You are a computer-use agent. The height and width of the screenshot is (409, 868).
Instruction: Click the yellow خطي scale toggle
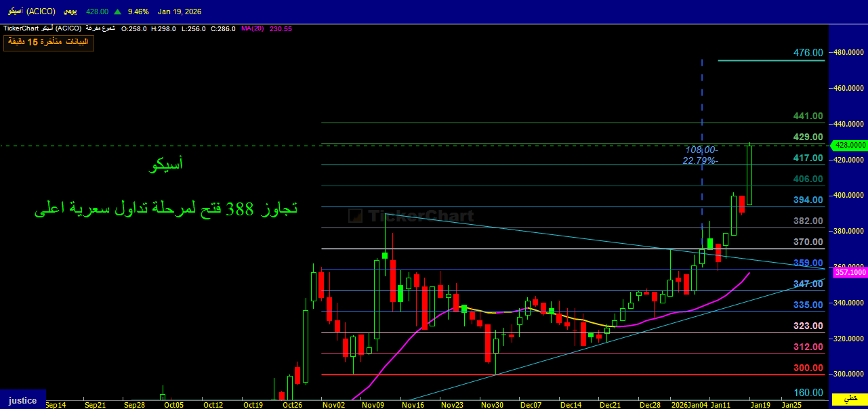pyautogui.click(x=854, y=398)
